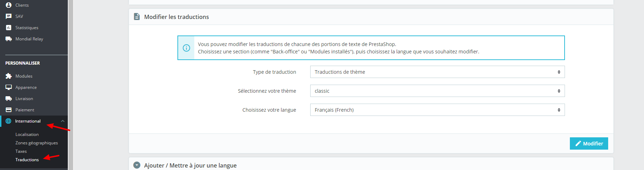This screenshot has height=170, width=644.
Task: Open the Taxes submenu item
Action: (21, 151)
